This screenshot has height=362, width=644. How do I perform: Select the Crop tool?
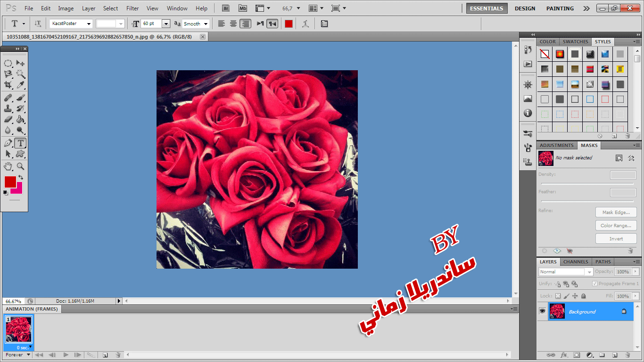(8, 85)
